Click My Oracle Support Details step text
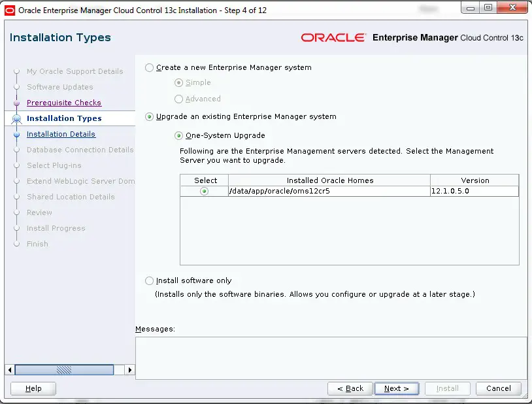This screenshot has height=404, width=532. click(x=75, y=71)
